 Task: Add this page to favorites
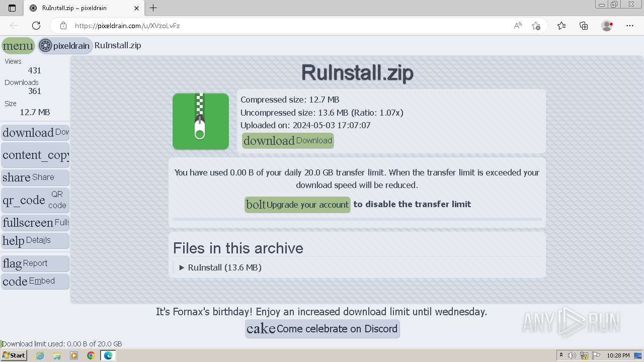(x=536, y=26)
